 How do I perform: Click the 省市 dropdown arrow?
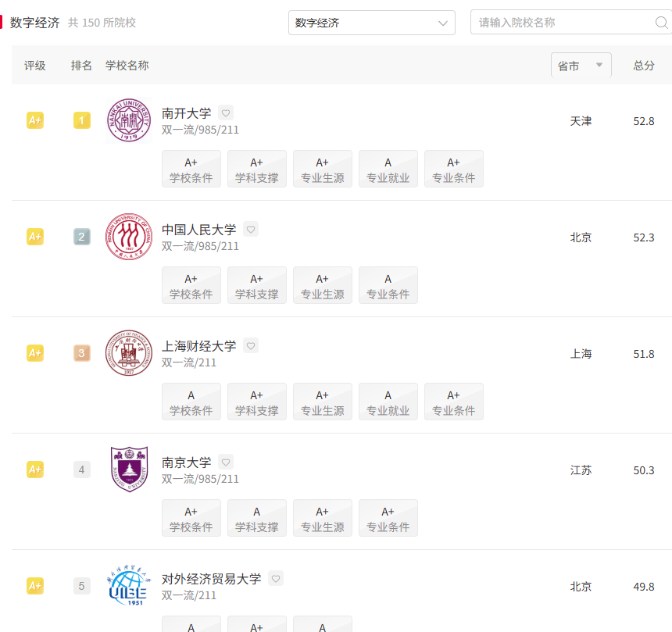(x=599, y=65)
